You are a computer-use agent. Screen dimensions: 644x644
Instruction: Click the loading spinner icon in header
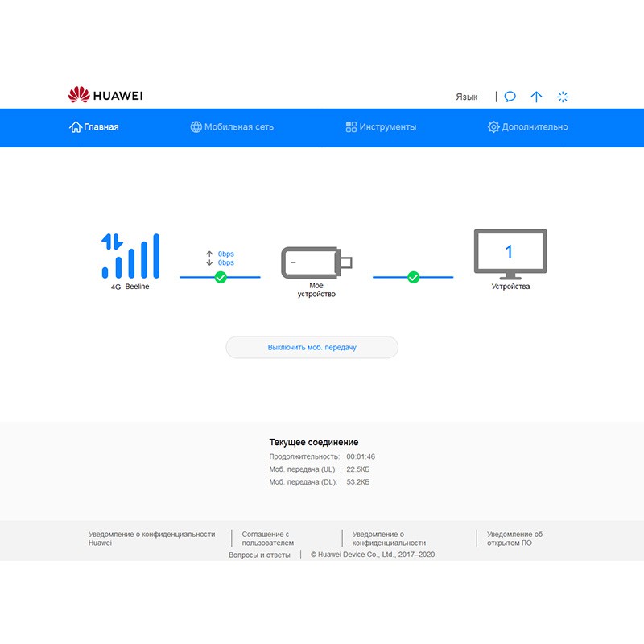563,97
